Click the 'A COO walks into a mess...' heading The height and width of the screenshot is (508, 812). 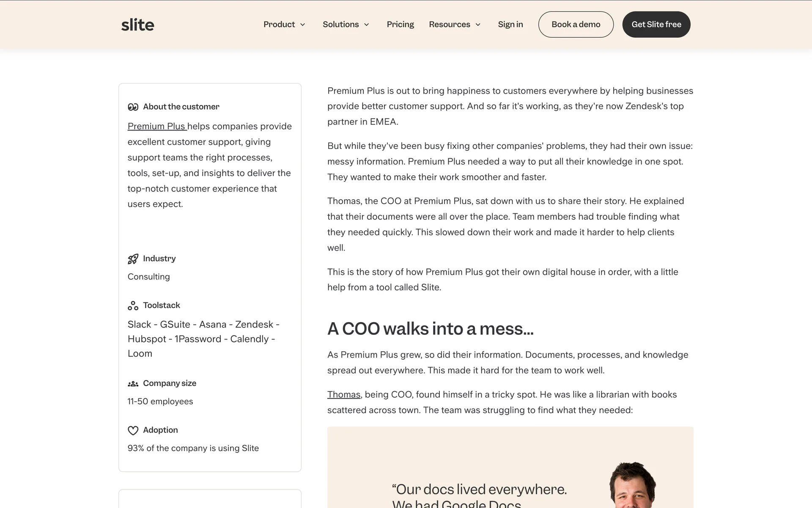430,329
